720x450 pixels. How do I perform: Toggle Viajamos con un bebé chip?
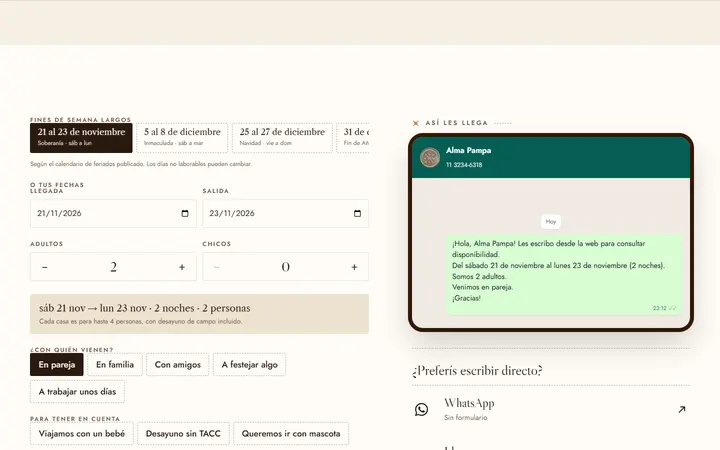(82, 433)
